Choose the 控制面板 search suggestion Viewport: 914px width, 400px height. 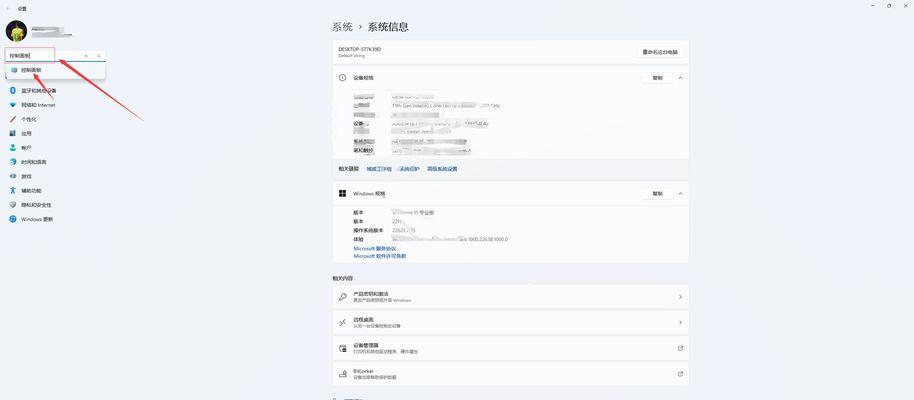pyautogui.click(x=55, y=70)
